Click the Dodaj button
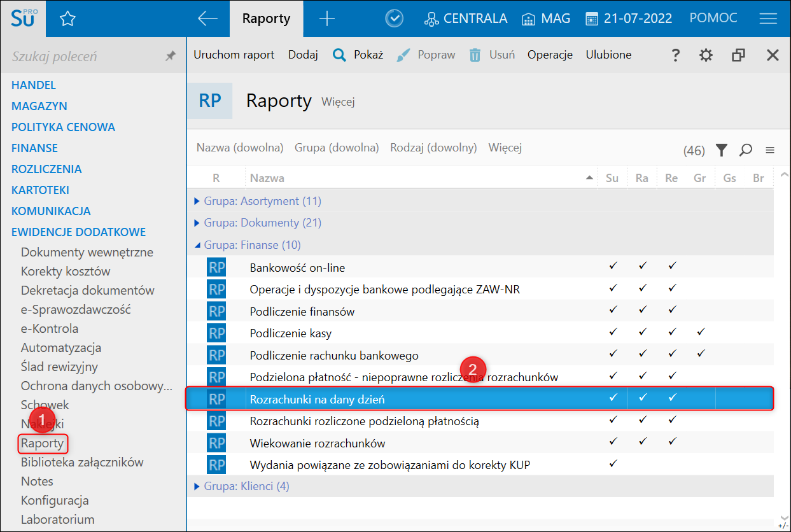 pyautogui.click(x=303, y=55)
